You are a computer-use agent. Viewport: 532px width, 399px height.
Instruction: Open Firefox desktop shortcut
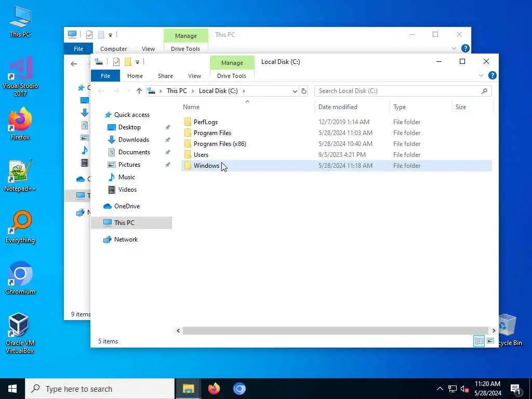click(20, 124)
